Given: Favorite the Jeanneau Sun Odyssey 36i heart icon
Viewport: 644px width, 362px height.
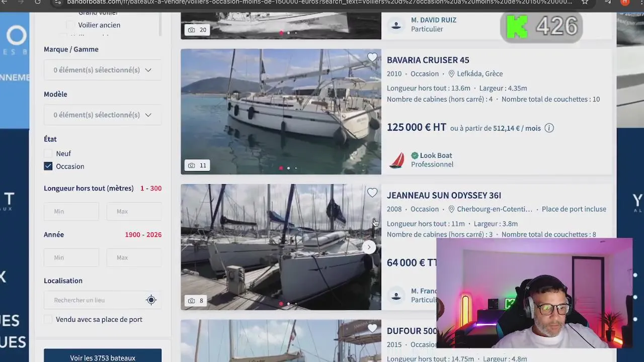Looking at the screenshot, I should [372, 193].
